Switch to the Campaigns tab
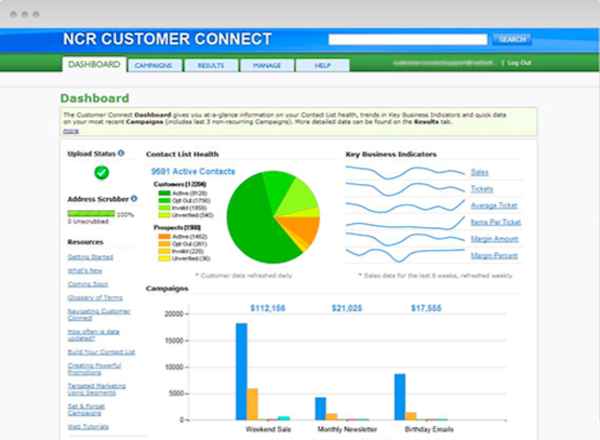This screenshot has width=600, height=440. click(x=153, y=65)
